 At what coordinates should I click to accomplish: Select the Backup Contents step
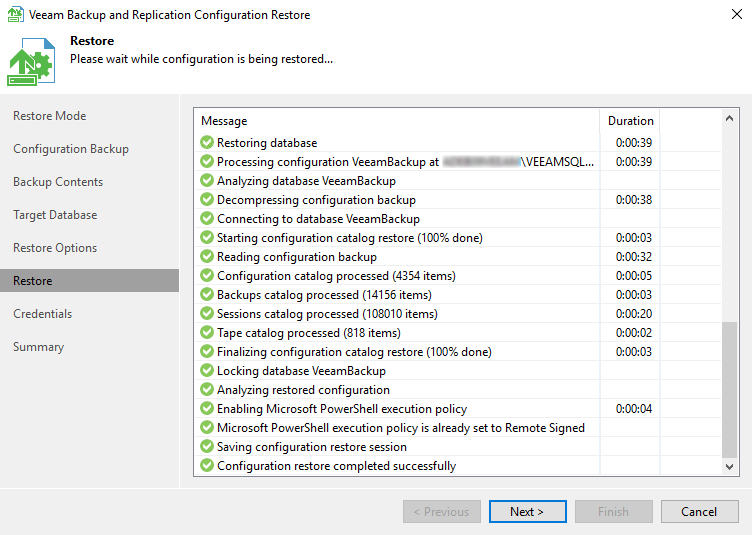pyautogui.click(x=58, y=182)
